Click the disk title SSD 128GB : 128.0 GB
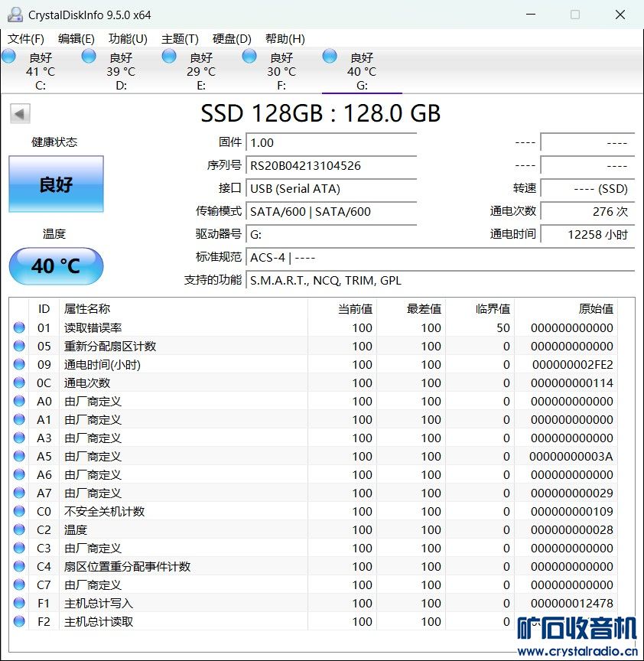The width and height of the screenshot is (644, 661). tap(320, 113)
